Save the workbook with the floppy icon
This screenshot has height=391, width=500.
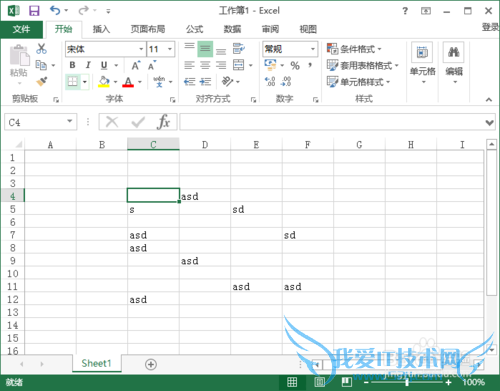coord(34,11)
